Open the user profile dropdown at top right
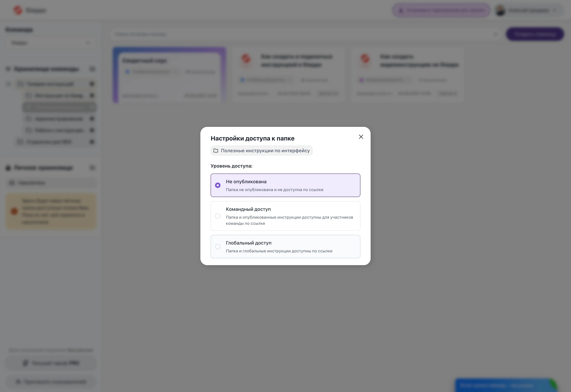 point(528,10)
